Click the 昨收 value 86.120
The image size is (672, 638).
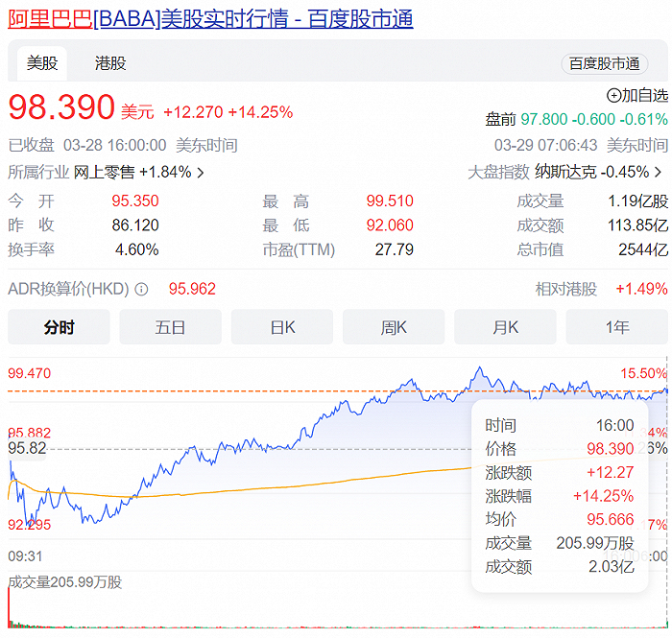coord(135,225)
